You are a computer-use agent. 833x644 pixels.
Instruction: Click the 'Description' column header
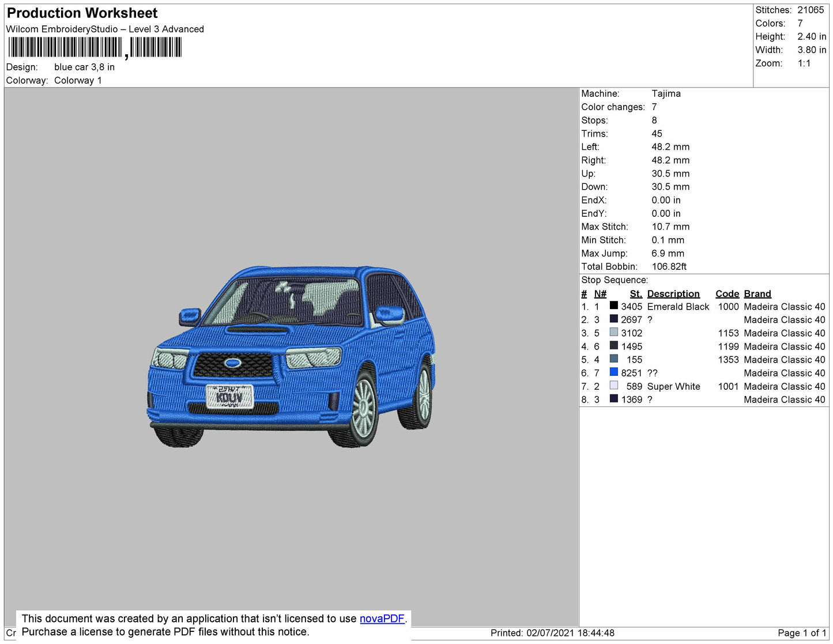pos(673,293)
